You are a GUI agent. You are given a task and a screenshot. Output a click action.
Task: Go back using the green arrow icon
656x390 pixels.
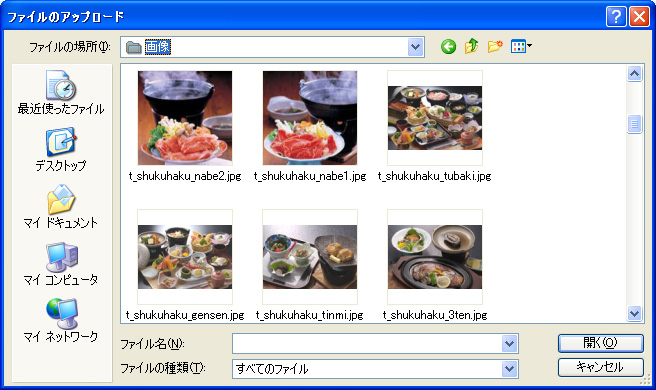click(448, 46)
